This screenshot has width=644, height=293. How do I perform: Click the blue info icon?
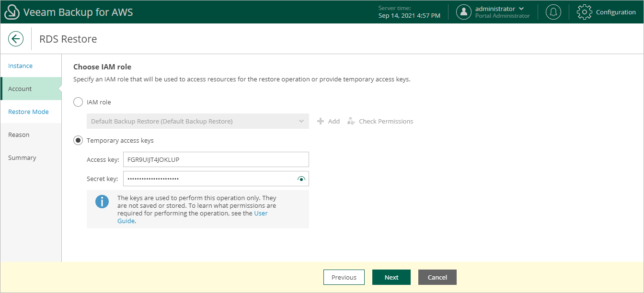(102, 202)
